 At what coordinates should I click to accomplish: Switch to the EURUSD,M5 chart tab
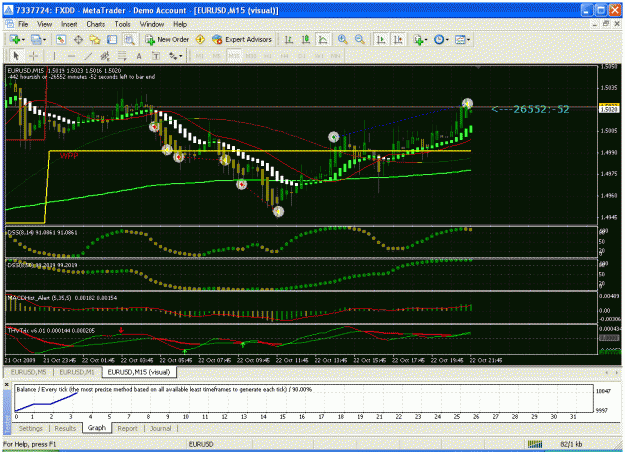click(29, 372)
